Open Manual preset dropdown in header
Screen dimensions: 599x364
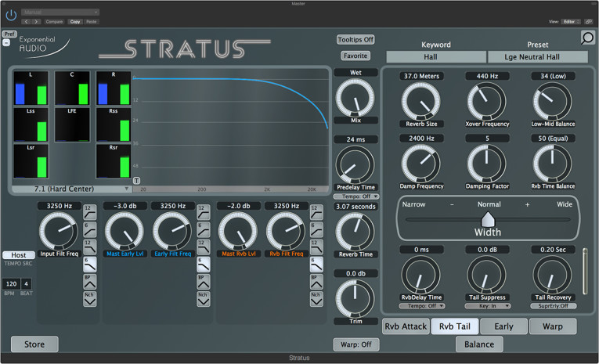pos(60,13)
